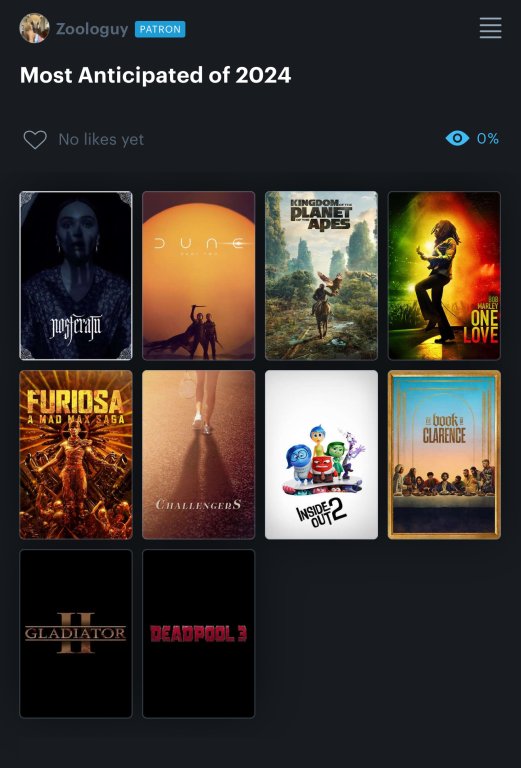Open Zoologuy's profile avatar
The height and width of the screenshot is (768, 521).
34,28
